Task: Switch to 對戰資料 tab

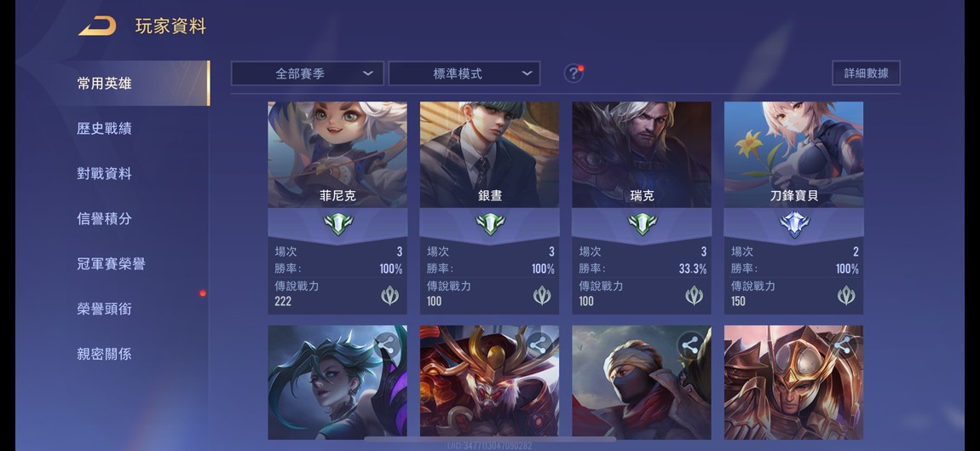Action: [104, 173]
